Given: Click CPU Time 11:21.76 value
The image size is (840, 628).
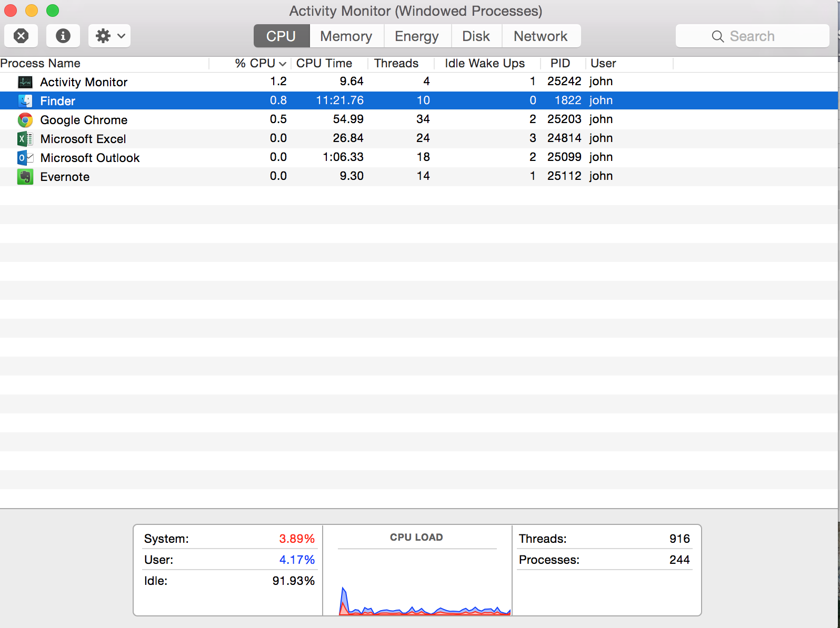Looking at the screenshot, I should point(339,100).
